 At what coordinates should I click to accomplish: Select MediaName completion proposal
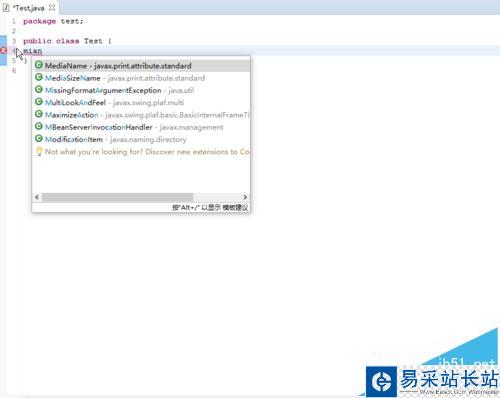(x=141, y=66)
